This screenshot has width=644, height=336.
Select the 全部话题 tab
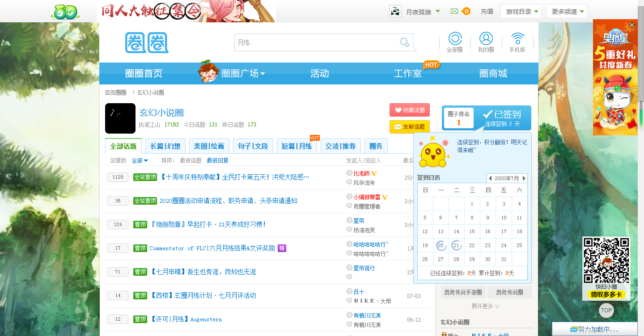click(x=123, y=146)
